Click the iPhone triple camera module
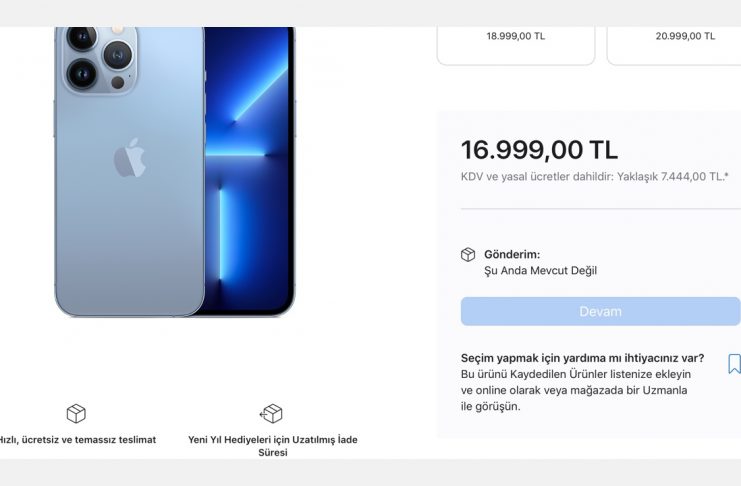This screenshot has height=486, width=741. 99,58
